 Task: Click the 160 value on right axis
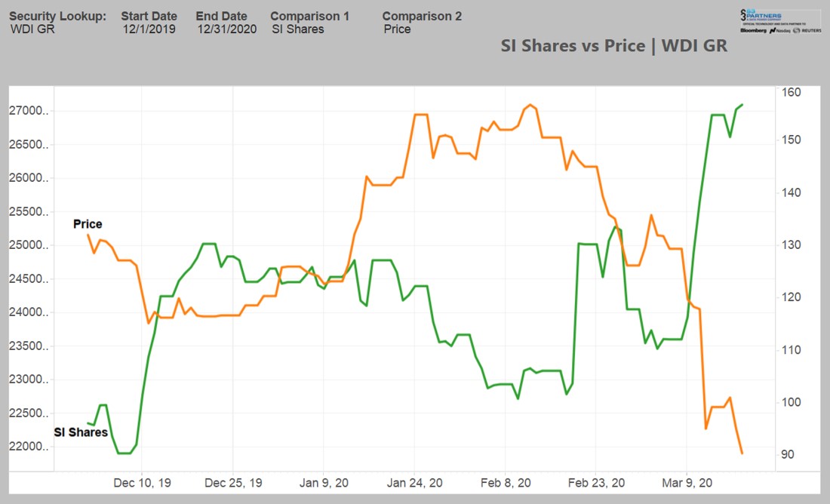(x=792, y=90)
